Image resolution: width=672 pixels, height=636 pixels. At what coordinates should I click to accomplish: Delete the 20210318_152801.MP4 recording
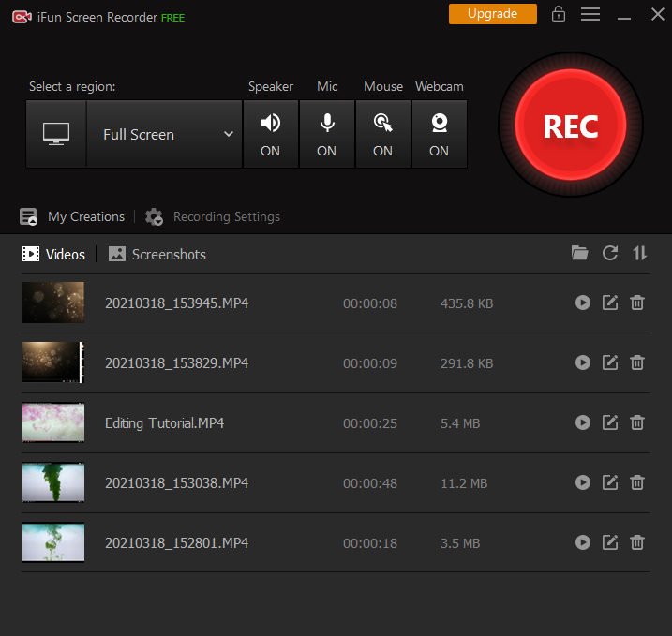tap(637, 542)
